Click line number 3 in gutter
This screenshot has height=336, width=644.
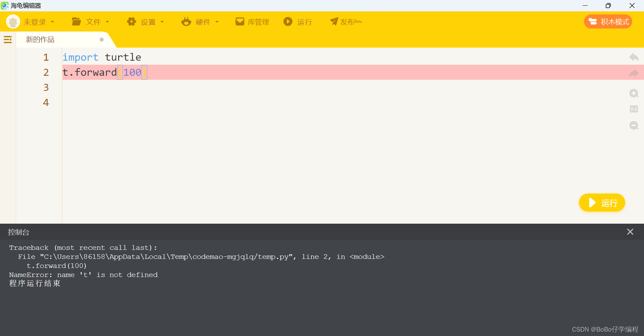46,88
